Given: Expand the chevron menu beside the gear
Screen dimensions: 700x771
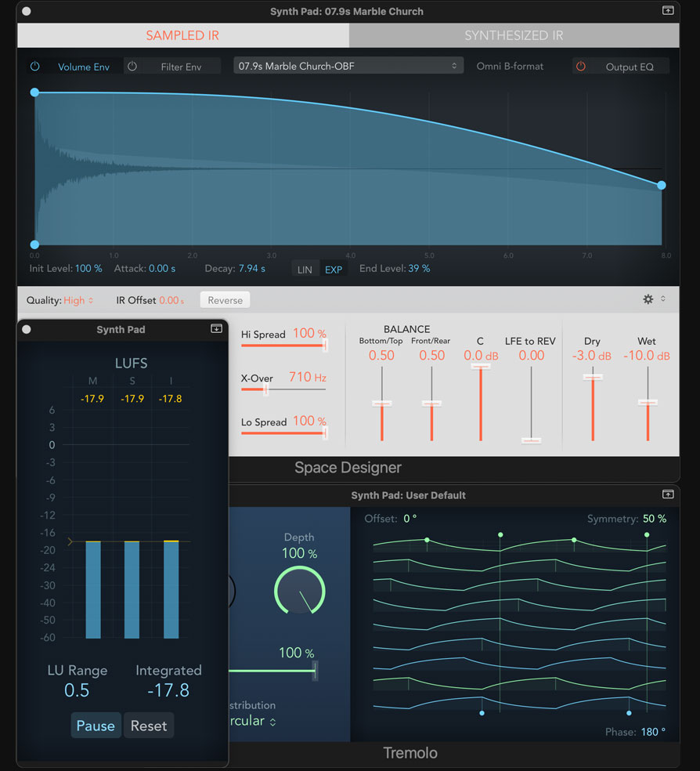Looking at the screenshot, I should coord(663,299).
